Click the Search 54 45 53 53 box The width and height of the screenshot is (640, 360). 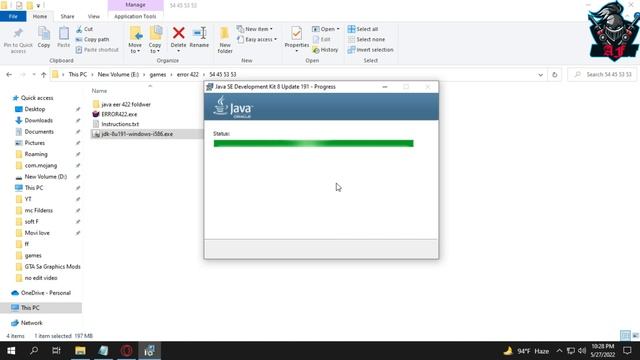[x=602, y=74]
